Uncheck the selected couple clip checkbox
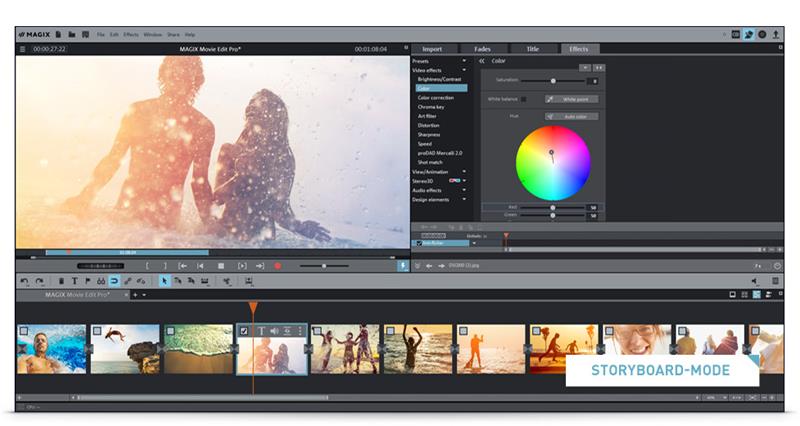The width and height of the screenshot is (800, 426). 244,331
